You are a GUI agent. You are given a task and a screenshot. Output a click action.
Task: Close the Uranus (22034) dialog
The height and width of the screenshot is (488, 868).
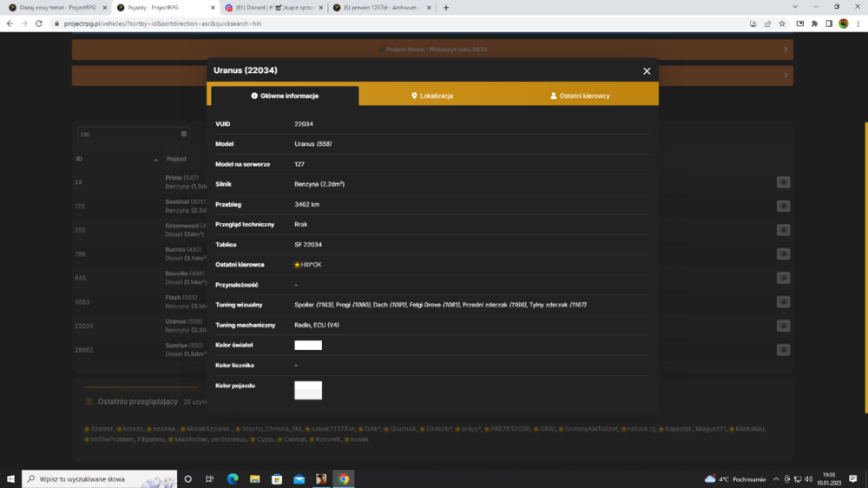(647, 71)
